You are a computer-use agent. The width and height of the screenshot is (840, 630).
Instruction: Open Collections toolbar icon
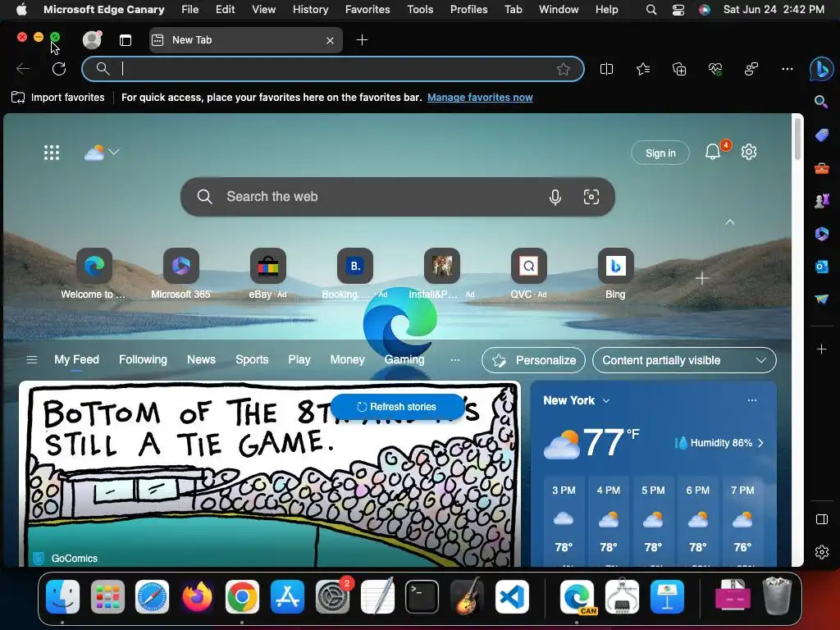click(x=678, y=69)
